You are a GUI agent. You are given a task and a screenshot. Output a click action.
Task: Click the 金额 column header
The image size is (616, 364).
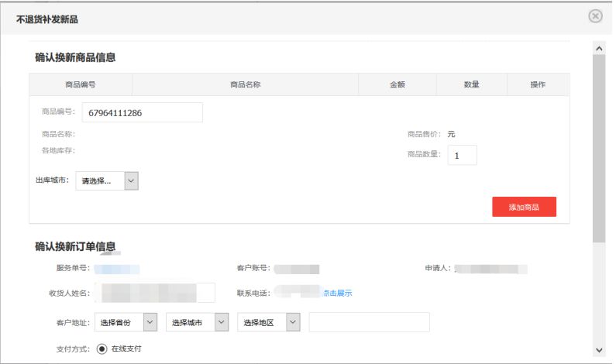point(397,84)
